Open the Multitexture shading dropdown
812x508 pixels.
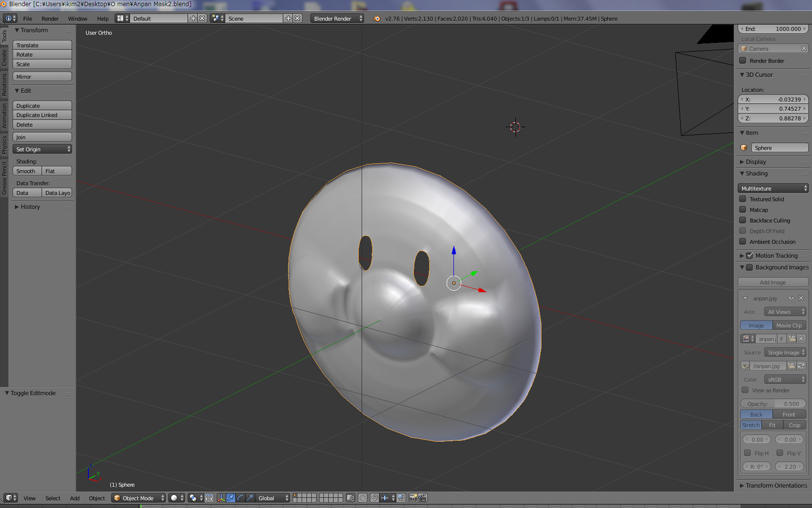[772, 188]
